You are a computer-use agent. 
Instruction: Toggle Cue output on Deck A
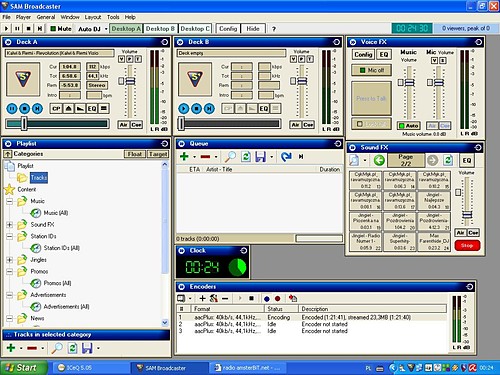click(136, 125)
